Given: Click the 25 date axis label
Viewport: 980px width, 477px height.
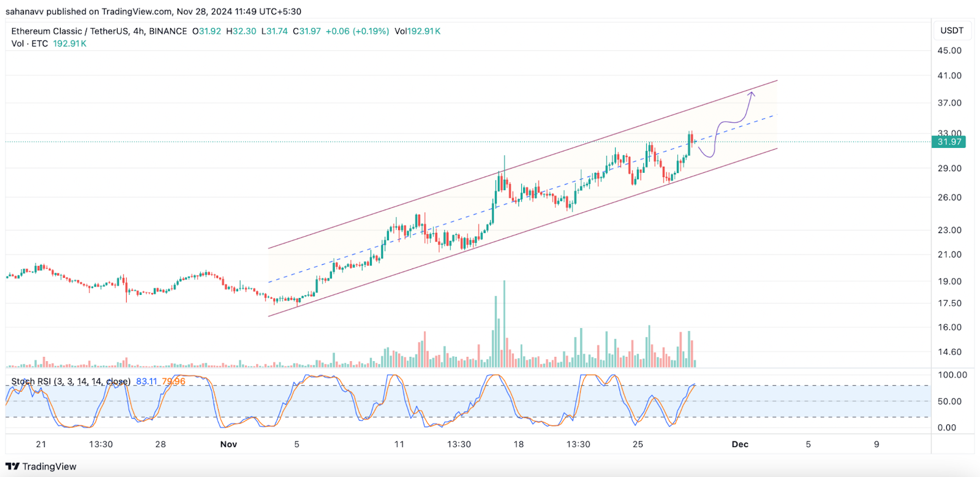Looking at the screenshot, I should coord(638,444).
